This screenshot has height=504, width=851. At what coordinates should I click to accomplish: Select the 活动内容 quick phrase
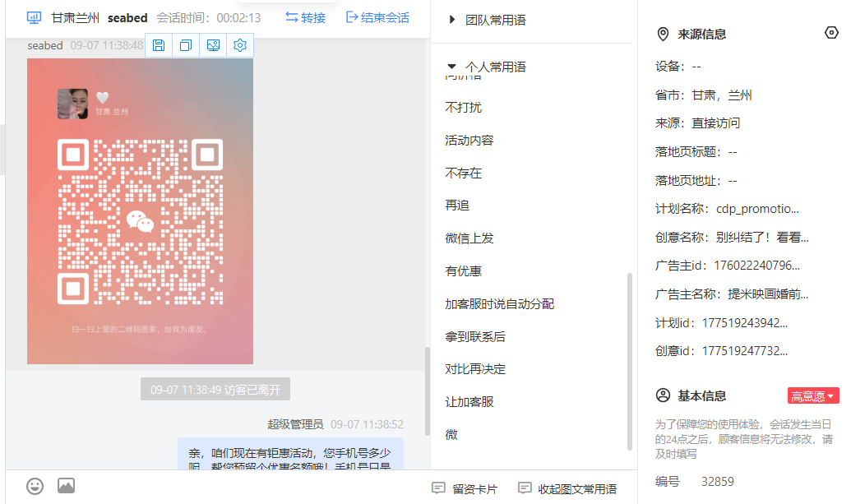[469, 140]
